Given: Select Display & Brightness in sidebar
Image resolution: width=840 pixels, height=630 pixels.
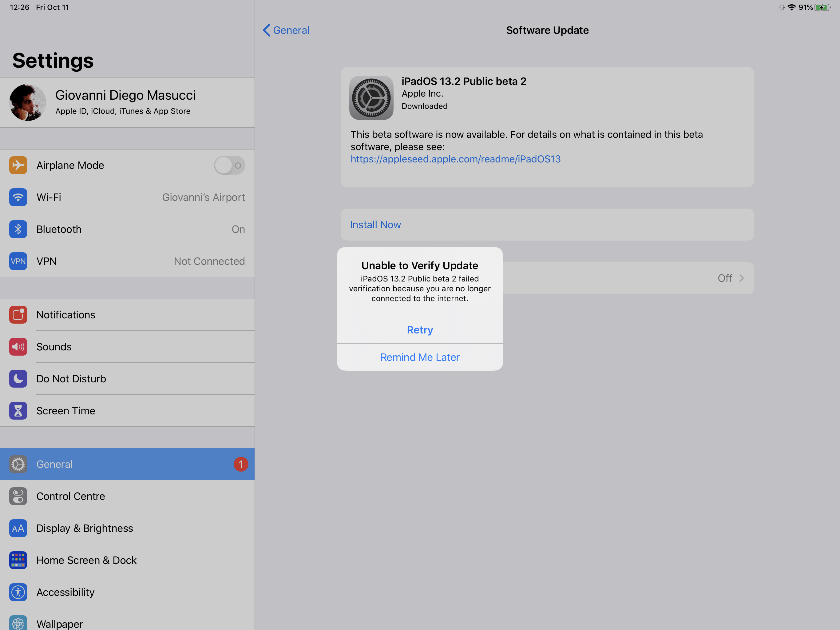Looking at the screenshot, I should tap(127, 528).
